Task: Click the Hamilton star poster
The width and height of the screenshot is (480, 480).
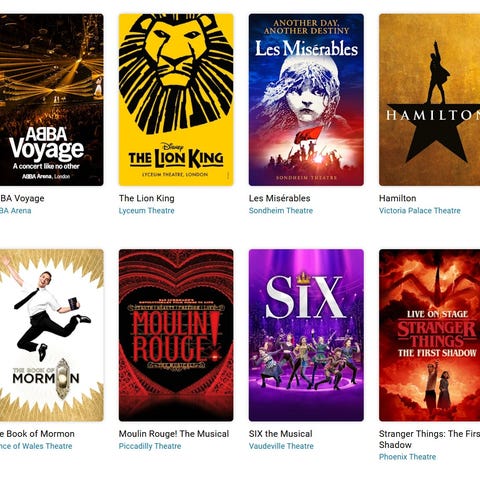Action: [x=429, y=100]
